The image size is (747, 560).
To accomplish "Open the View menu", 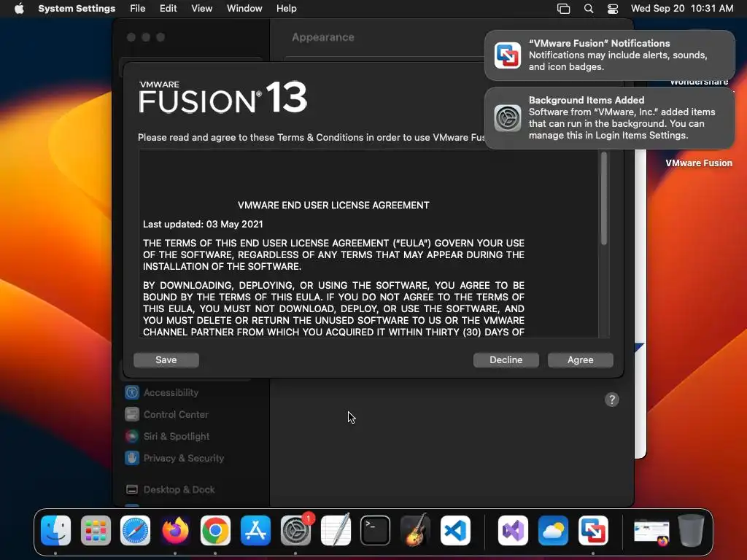I will (201, 9).
